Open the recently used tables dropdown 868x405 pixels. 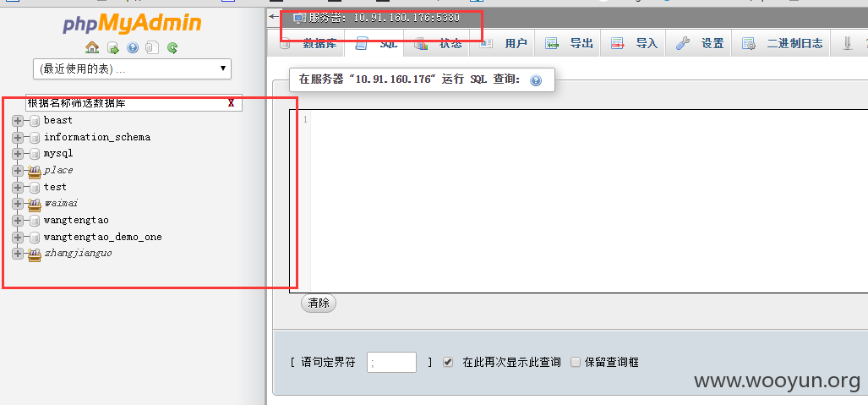pyautogui.click(x=133, y=69)
